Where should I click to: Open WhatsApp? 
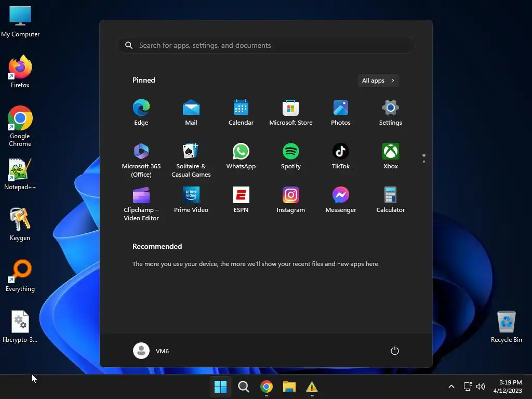[x=241, y=156]
